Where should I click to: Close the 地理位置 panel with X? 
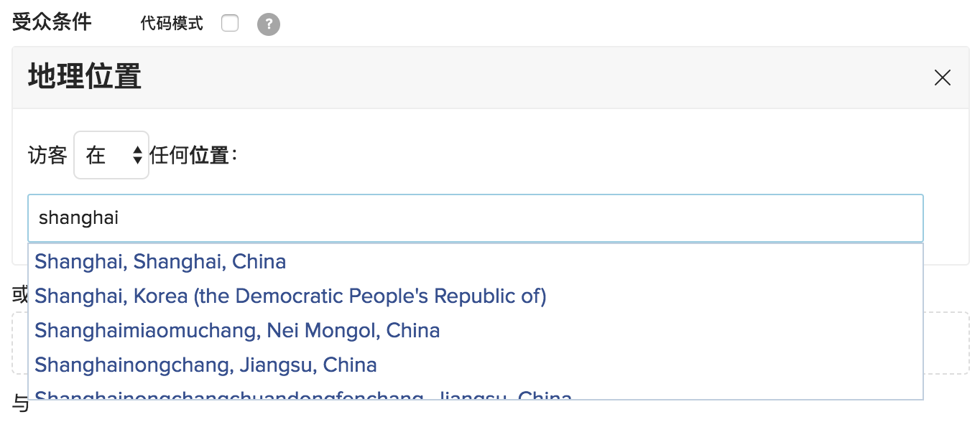943,78
